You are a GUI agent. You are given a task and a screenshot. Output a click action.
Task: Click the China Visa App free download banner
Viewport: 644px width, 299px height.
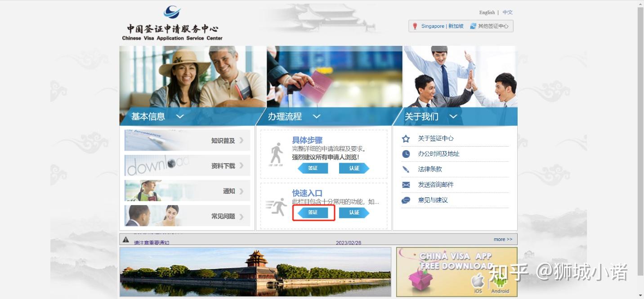point(457,272)
